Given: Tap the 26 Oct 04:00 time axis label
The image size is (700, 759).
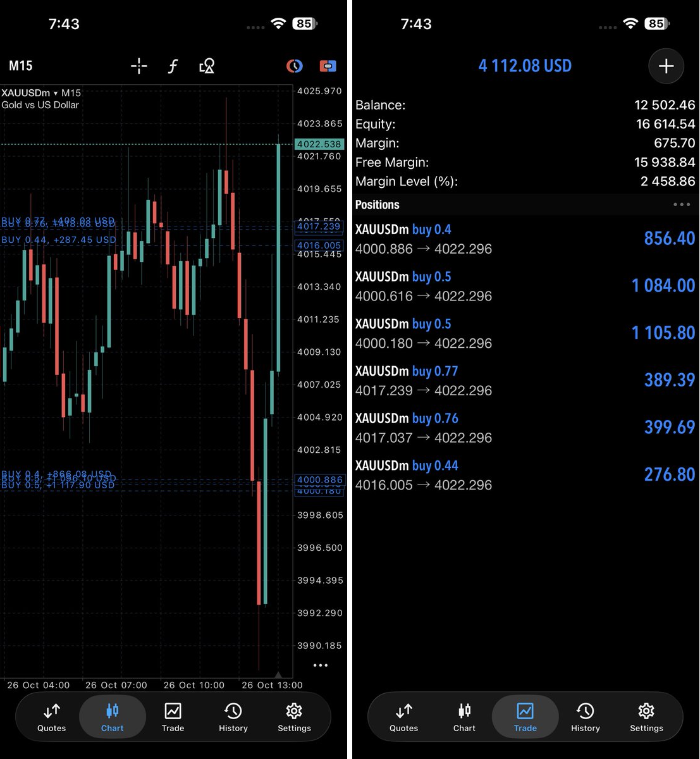Looking at the screenshot, I should pyautogui.click(x=38, y=685).
